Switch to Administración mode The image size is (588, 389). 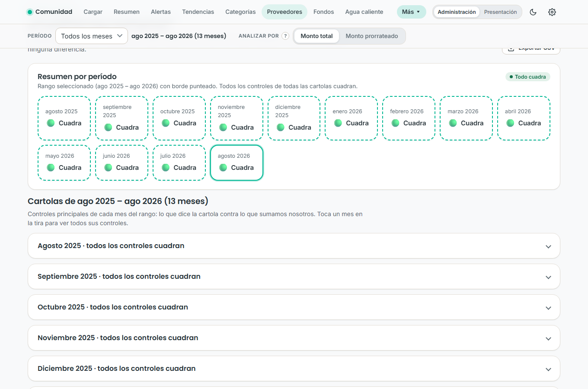457,12
